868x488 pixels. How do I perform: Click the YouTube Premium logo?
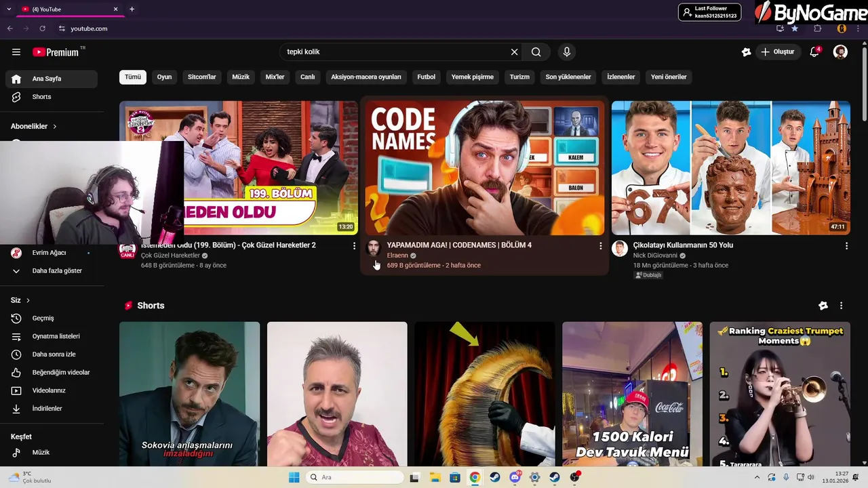pos(56,52)
